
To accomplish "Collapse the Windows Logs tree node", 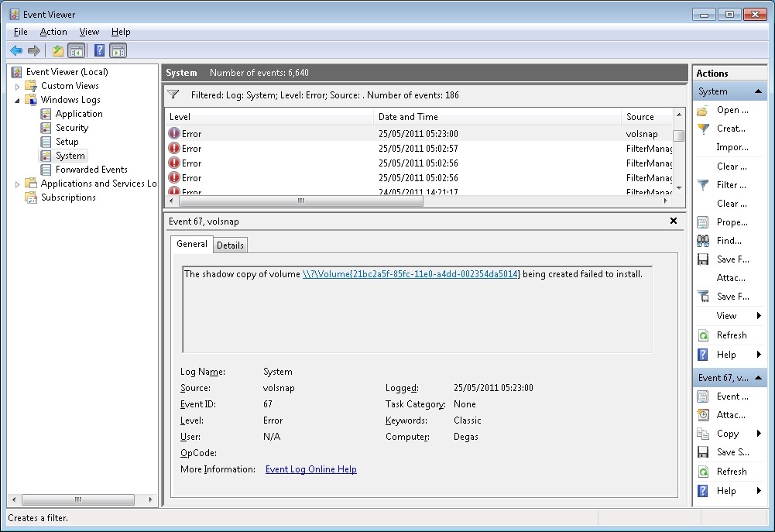I will (18, 100).
